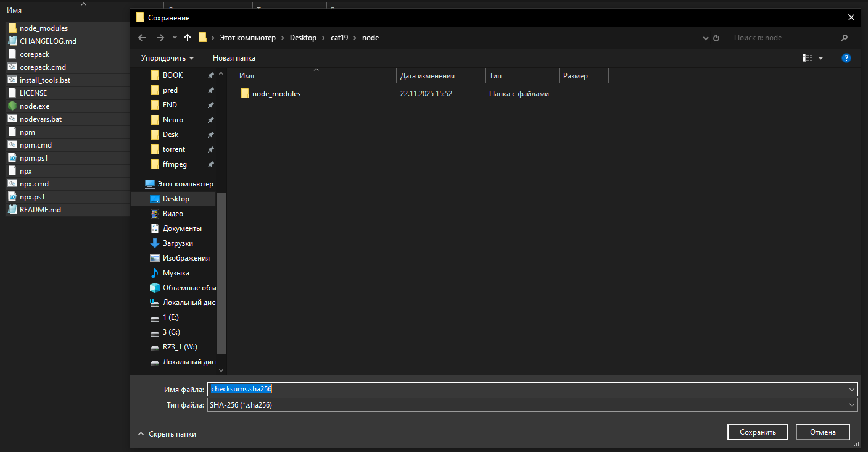Click corepack.cmd icon in background window
The height and width of the screenshot is (452, 868).
pyautogui.click(x=12, y=67)
